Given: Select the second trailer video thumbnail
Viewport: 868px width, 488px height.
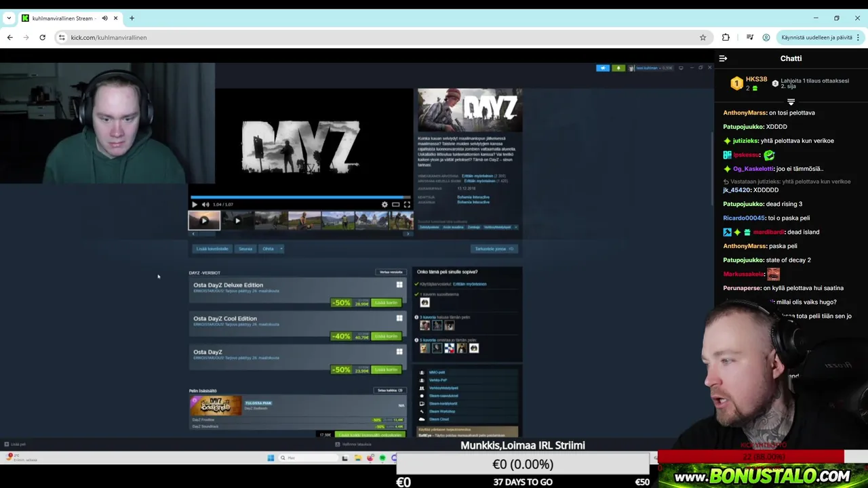Looking at the screenshot, I should (237, 220).
